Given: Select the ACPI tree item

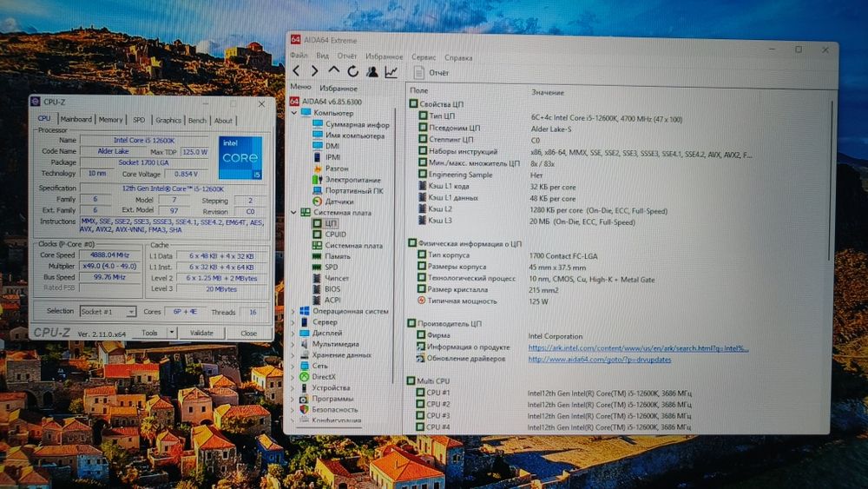Looking at the screenshot, I should 326,300.
